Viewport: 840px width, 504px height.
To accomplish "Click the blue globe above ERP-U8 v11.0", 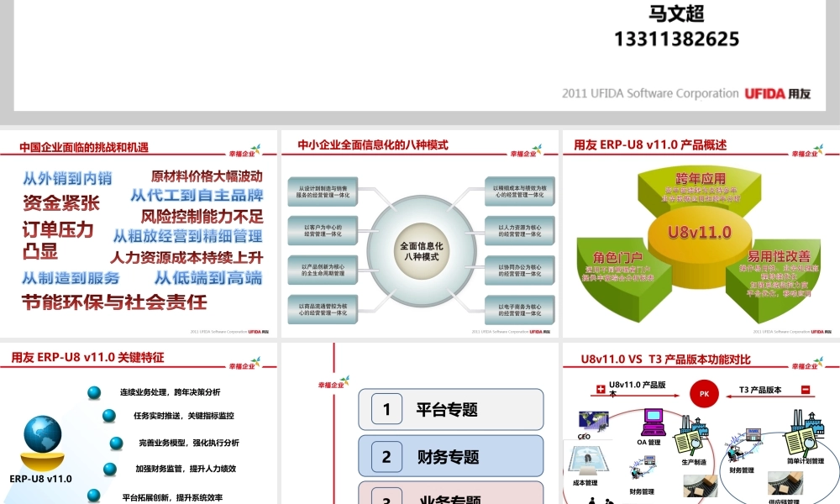I will tap(42, 433).
